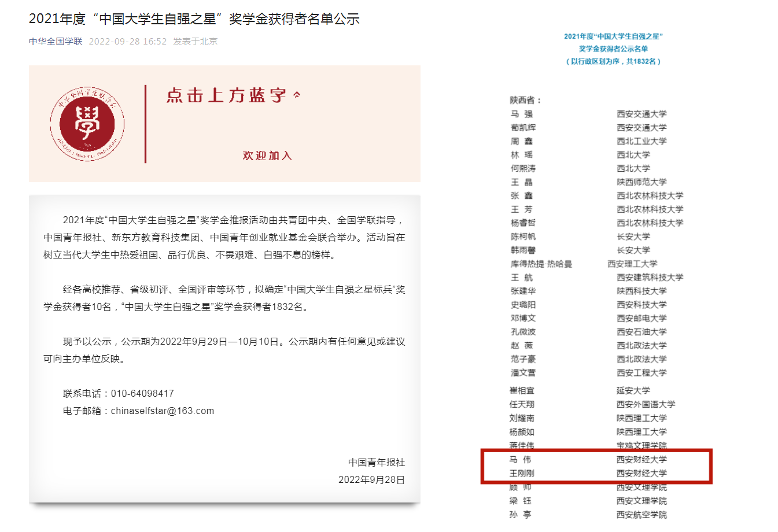Click the name 张建华
The width and height of the screenshot is (778, 532).
point(523,291)
